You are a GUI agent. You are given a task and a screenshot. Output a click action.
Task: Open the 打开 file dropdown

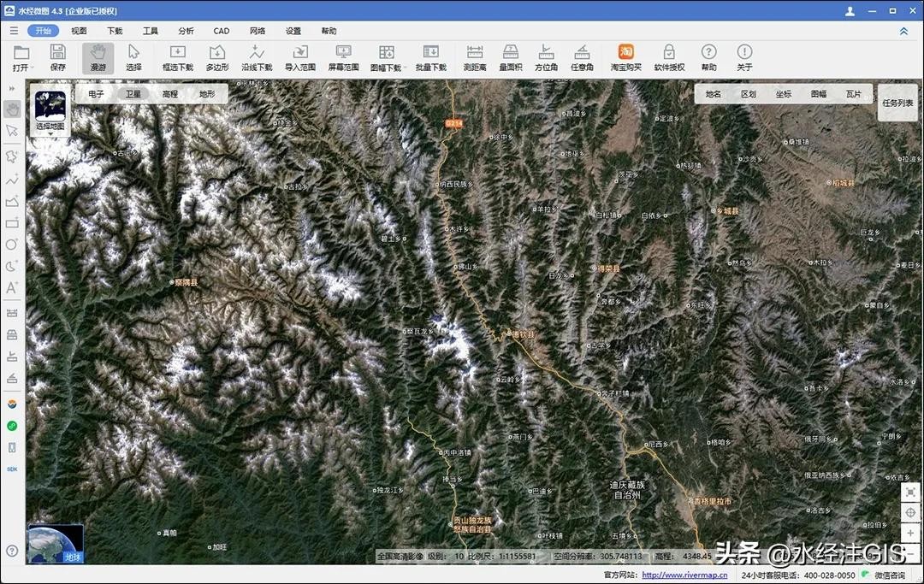pyautogui.click(x=21, y=57)
